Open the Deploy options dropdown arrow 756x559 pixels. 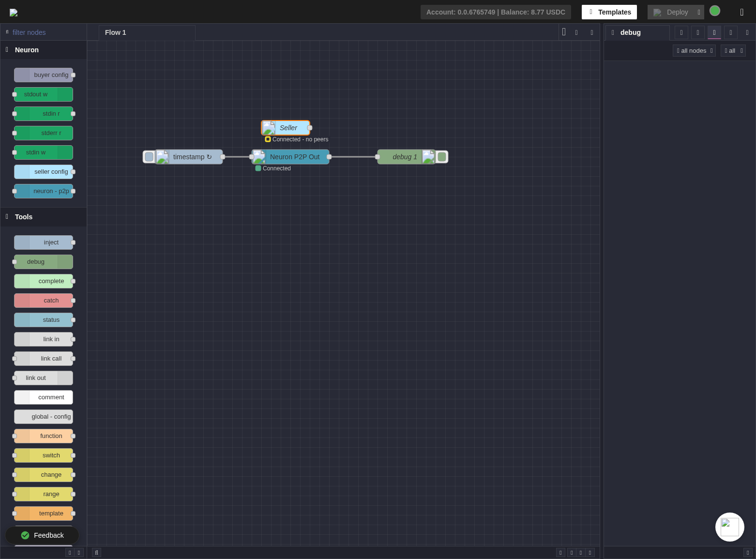tap(699, 12)
